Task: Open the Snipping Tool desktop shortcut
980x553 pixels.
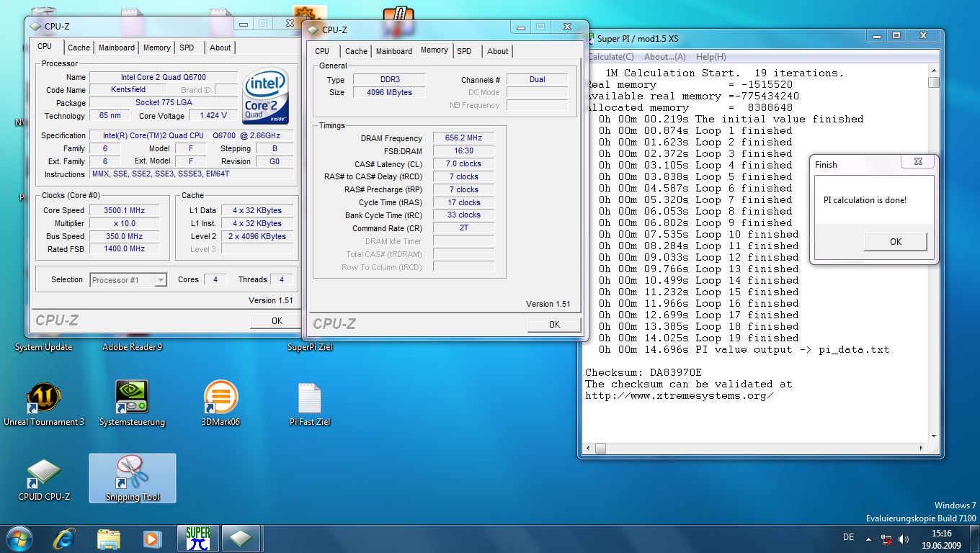Action: (x=133, y=479)
